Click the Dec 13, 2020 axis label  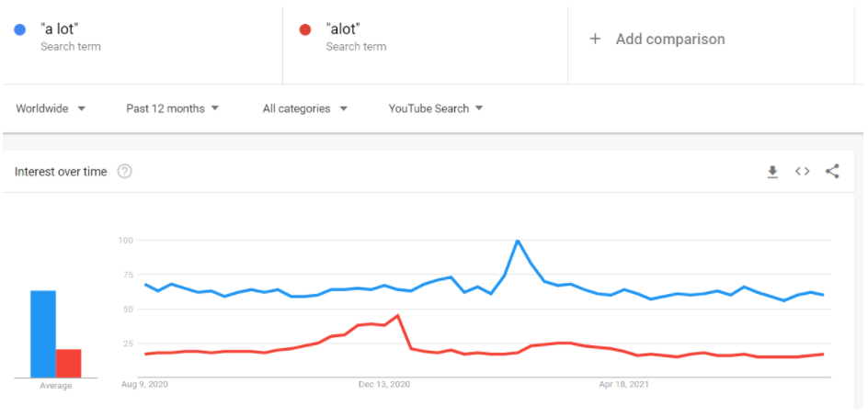[x=384, y=384]
